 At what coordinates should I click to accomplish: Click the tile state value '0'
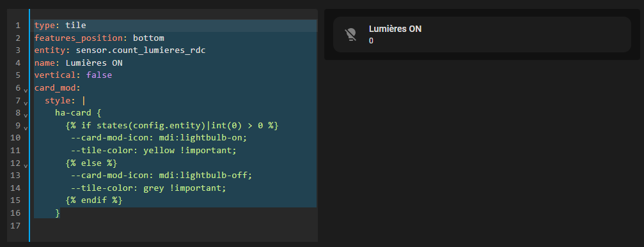tap(372, 41)
